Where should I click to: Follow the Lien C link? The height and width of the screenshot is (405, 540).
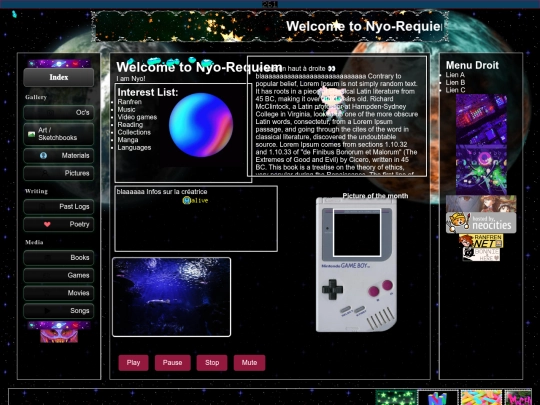point(455,90)
